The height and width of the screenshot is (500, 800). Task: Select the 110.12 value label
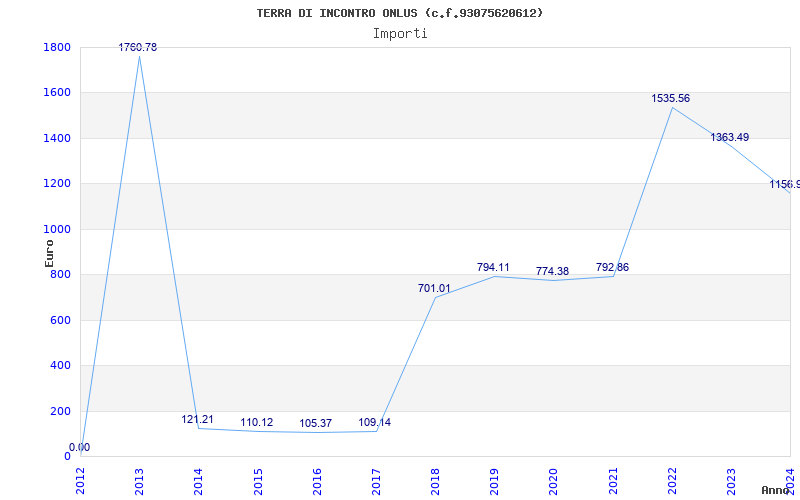pyautogui.click(x=257, y=422)
